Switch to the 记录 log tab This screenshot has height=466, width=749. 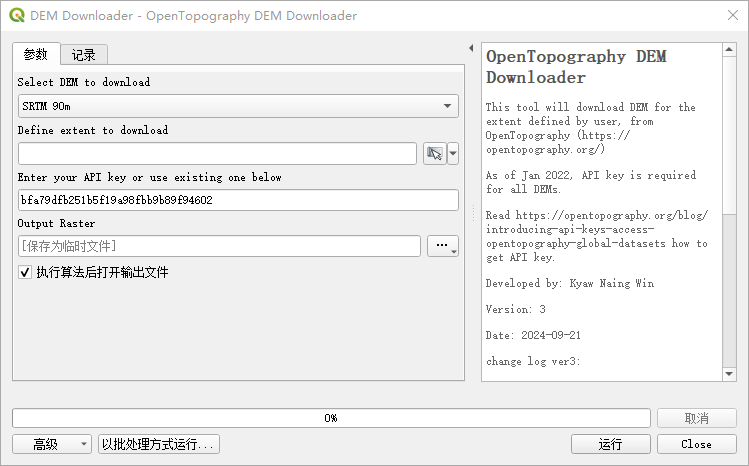(84, 55)
